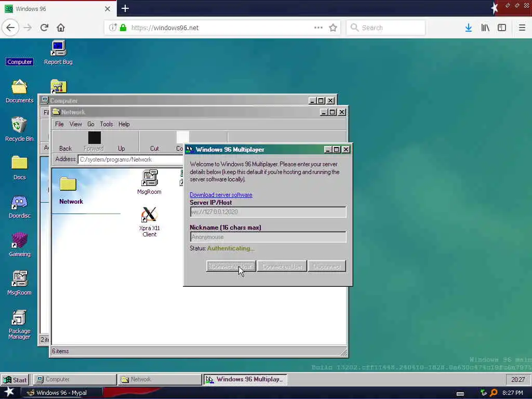
Task: Close the Windows 96 browser tab
Action: (108, 9)
